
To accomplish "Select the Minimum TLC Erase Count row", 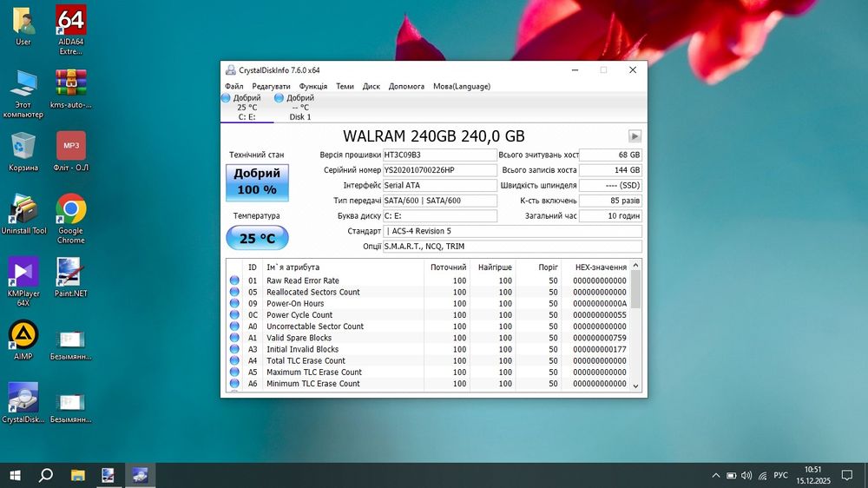I will point(428,383).
